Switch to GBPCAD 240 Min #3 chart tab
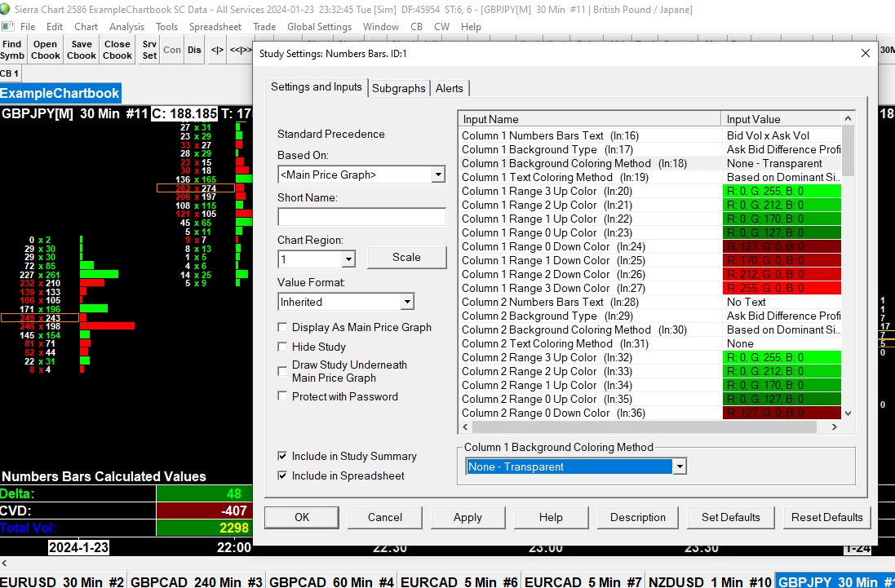This screenshot has width=895, height=588. (196, 581)
